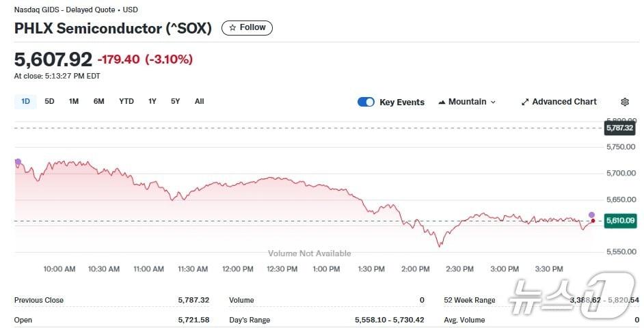Open the Advanced Chart link
Viewport: 644px width, 328px height.
coord(564,102)
